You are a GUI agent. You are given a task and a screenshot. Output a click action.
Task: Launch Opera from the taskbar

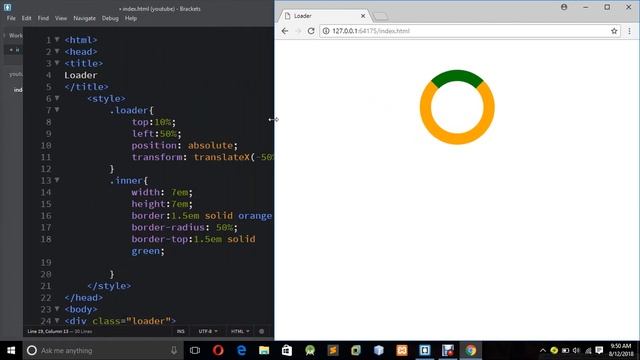click(x=218, y=350)
